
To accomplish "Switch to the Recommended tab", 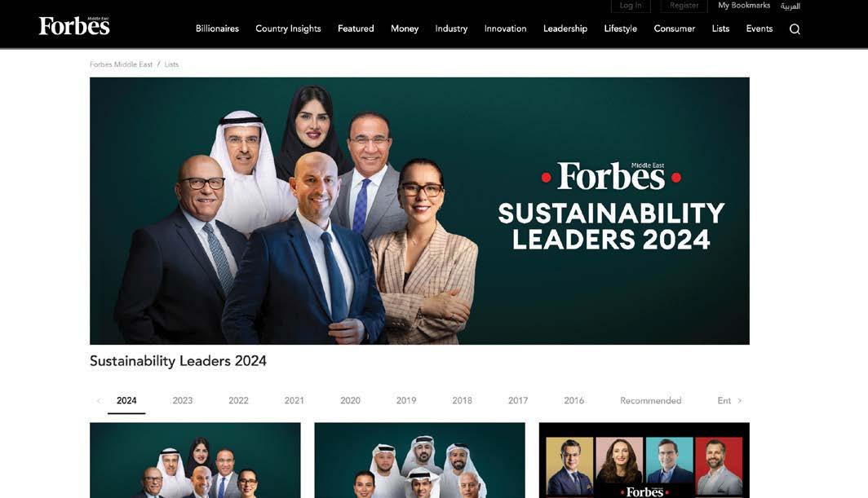I will 650,401.
